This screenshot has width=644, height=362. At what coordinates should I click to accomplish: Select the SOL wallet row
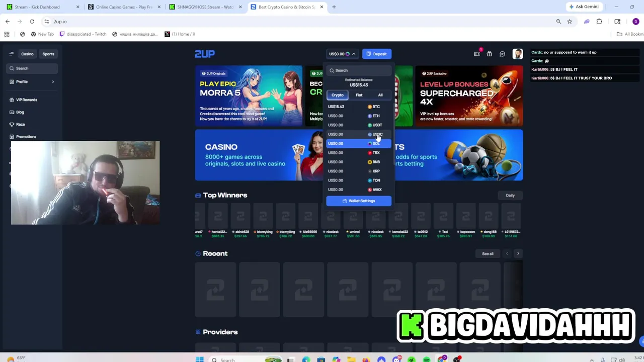(359, 143)
